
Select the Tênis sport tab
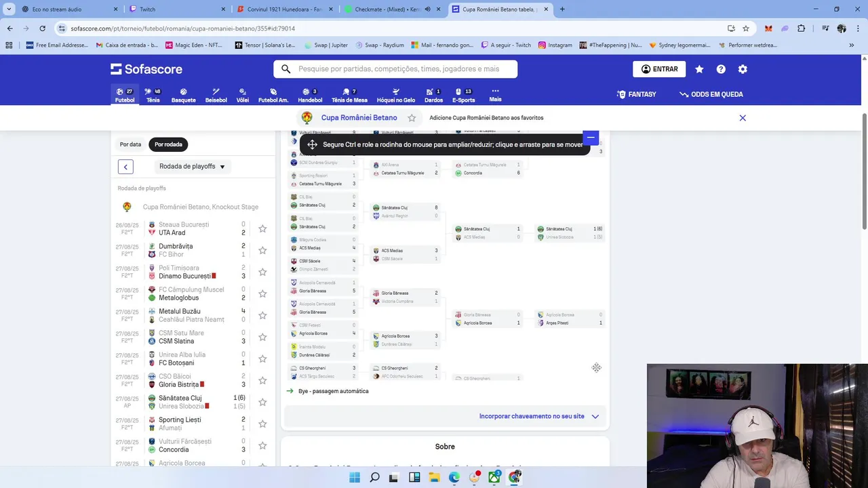click(153, 95)
